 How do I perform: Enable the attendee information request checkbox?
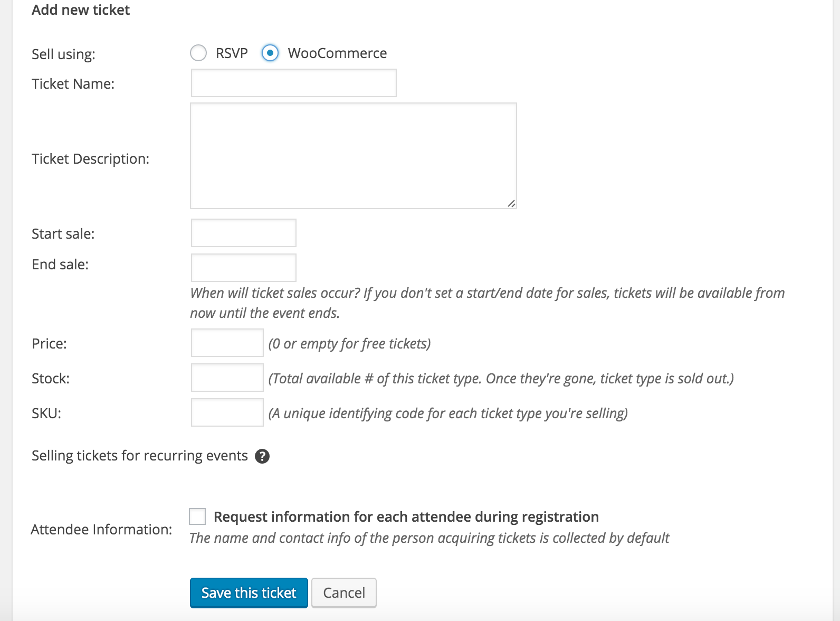tap(197, 516)
